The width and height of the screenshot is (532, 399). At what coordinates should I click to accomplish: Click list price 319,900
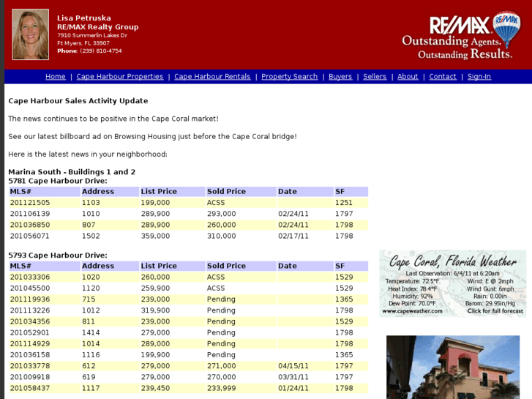(x=155, y=310)
